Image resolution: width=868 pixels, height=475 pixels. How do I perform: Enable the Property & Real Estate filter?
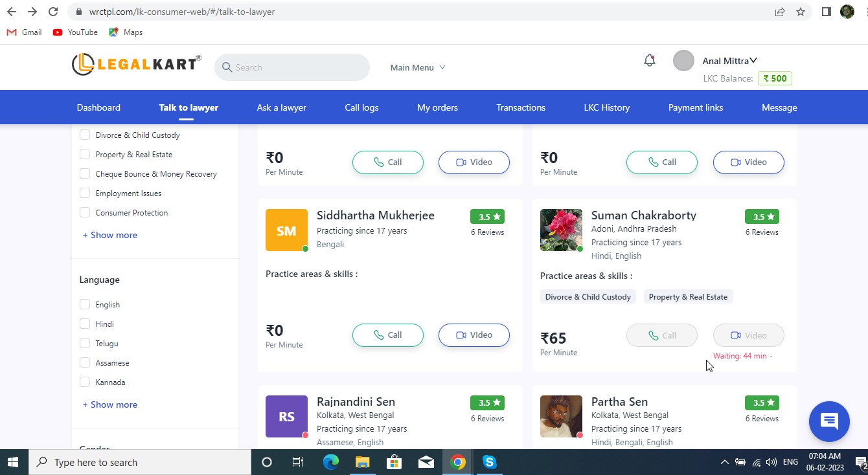tap(85, 155)
